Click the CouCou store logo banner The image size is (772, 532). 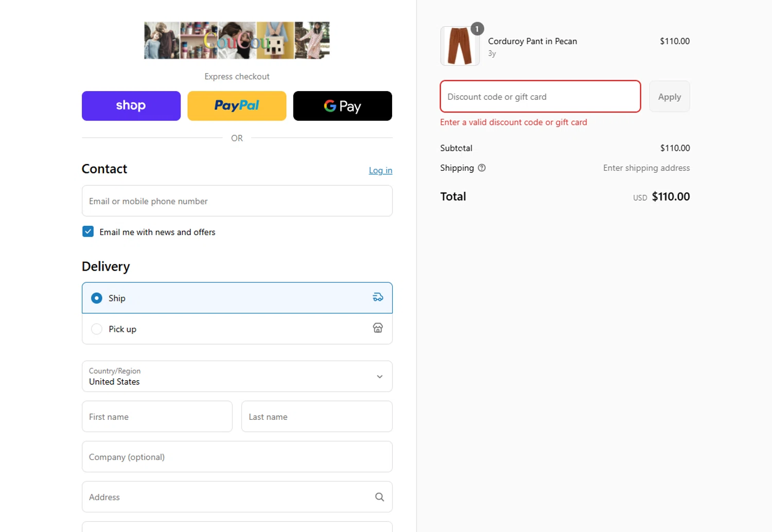237,40
